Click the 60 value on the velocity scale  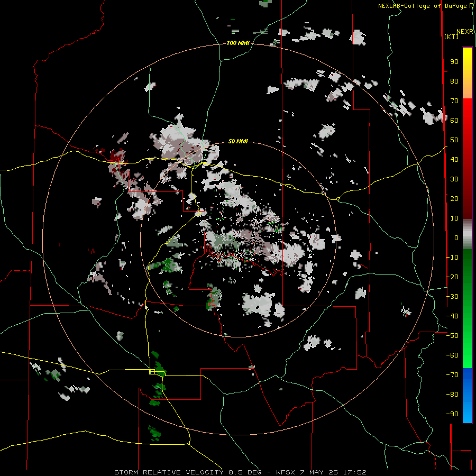pyautogui.click(x=454, y=121)
